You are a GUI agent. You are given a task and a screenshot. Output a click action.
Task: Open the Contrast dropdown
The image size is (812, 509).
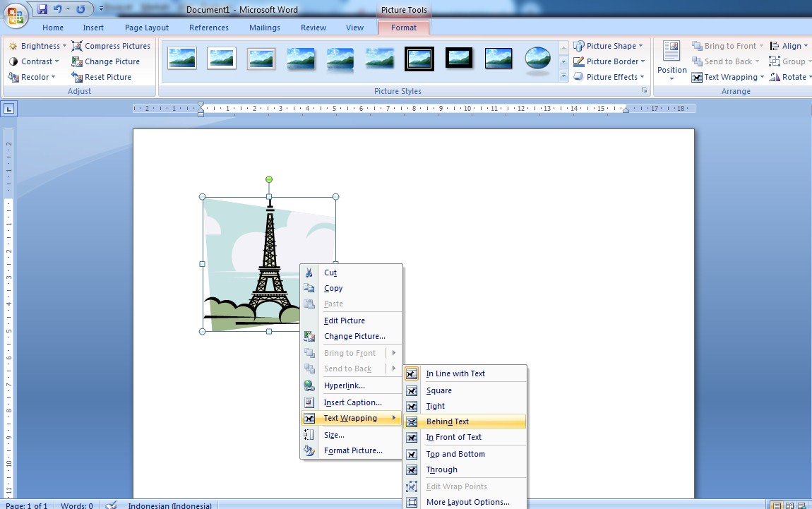pyautogui.click(x=34, y=61)
